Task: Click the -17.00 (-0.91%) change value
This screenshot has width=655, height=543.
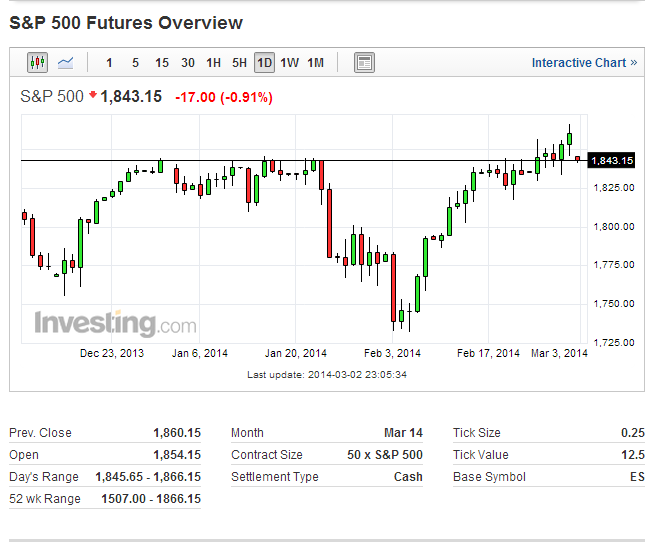Action: [x=224, y=97]
